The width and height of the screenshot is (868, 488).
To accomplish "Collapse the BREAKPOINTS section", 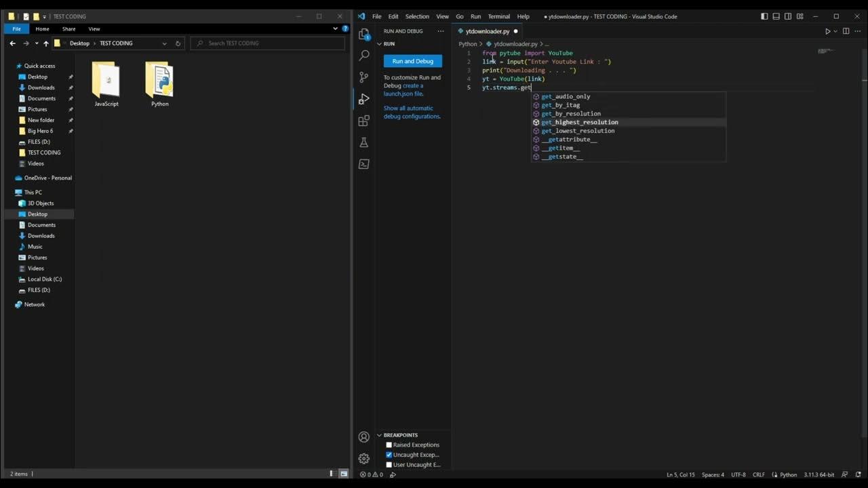I will (x=412, y=435).
